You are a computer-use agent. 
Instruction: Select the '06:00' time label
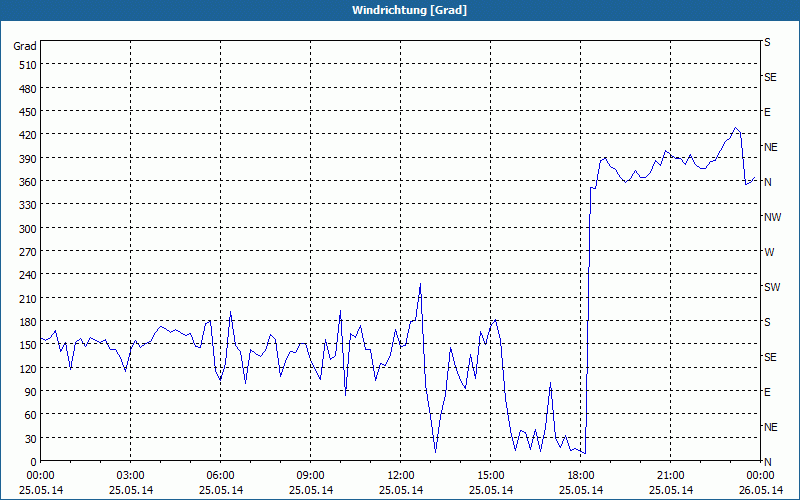[220, 476]
